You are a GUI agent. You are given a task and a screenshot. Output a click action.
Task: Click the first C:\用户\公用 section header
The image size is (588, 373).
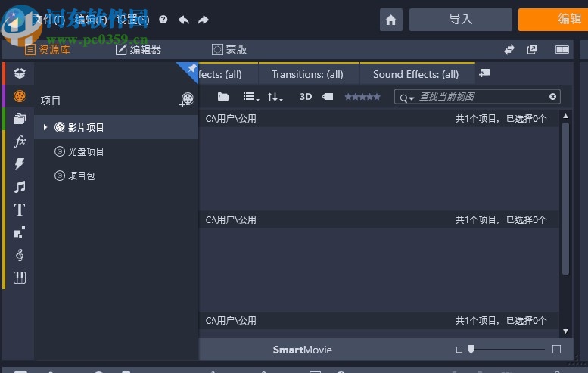coord(378,119)
